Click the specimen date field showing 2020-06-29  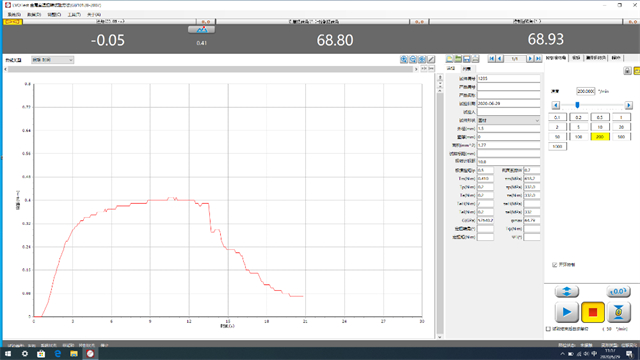[x=509, y=104]
